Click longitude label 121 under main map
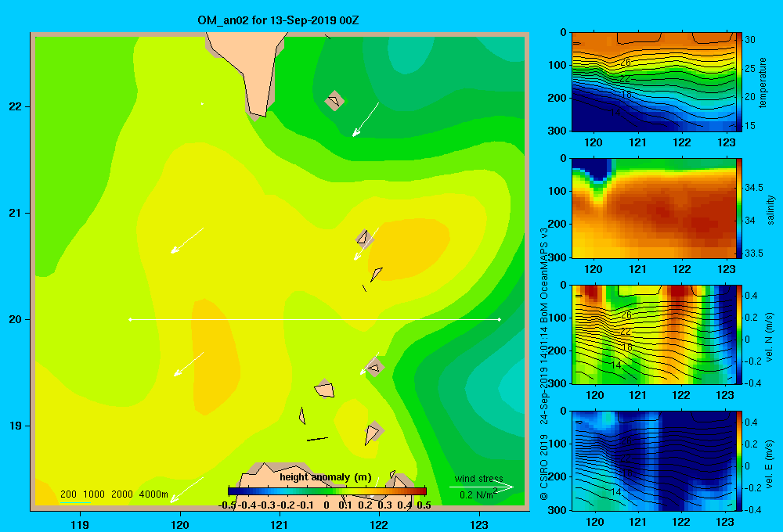Screen dimensions: 783x532 click(x=280, y=524)
